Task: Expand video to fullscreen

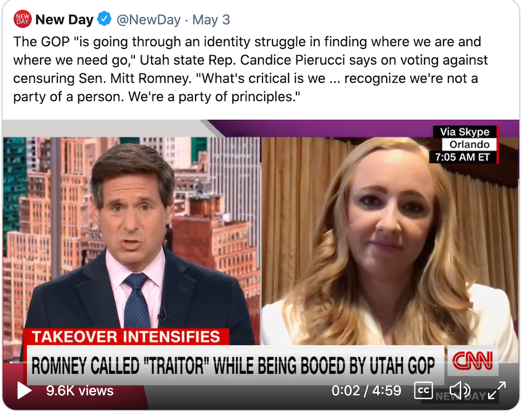Action: tap(497, 390)
